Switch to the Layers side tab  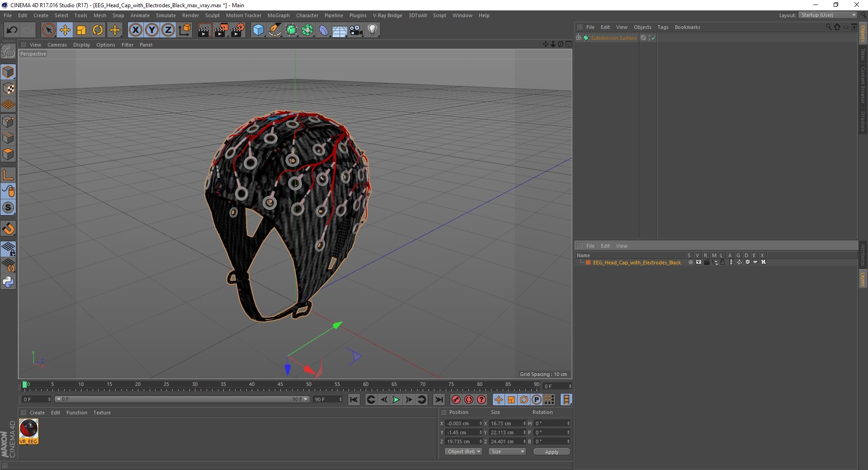tap(863, 279)
